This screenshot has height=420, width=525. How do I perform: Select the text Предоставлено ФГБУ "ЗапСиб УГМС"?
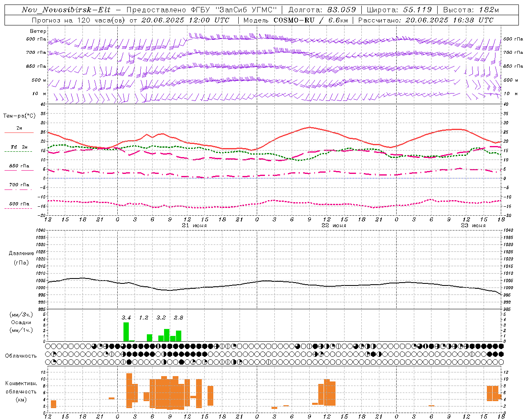(x=202, y=10)
